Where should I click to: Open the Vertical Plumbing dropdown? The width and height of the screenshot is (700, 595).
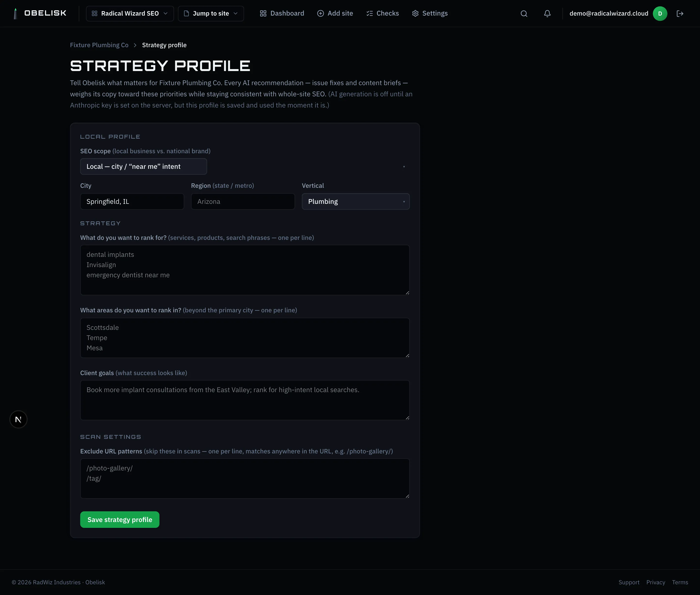point(356,201)
